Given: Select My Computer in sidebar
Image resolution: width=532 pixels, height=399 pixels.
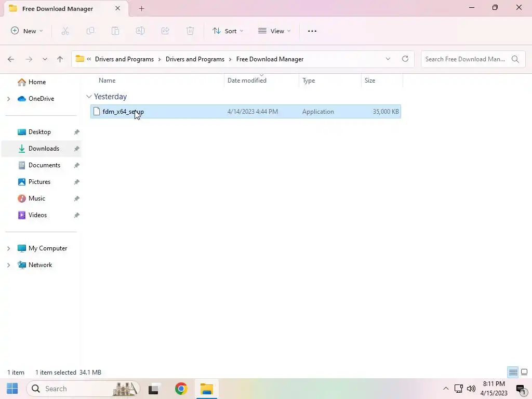Looking at the screenshot, I should 47,248.
